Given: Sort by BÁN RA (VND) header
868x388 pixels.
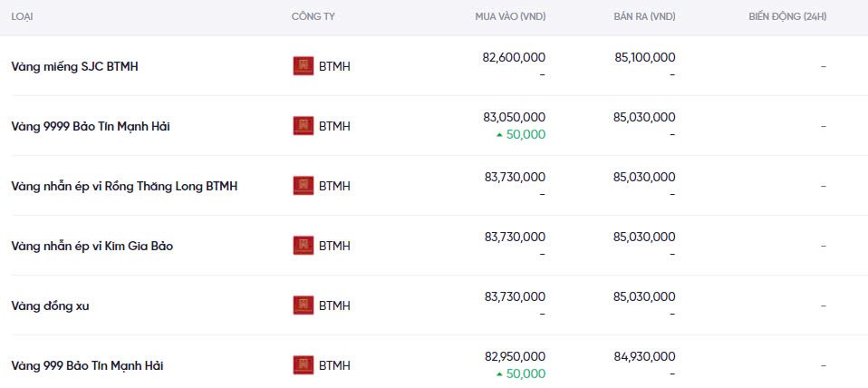Looking at the screenshot, I should (643, 16).
